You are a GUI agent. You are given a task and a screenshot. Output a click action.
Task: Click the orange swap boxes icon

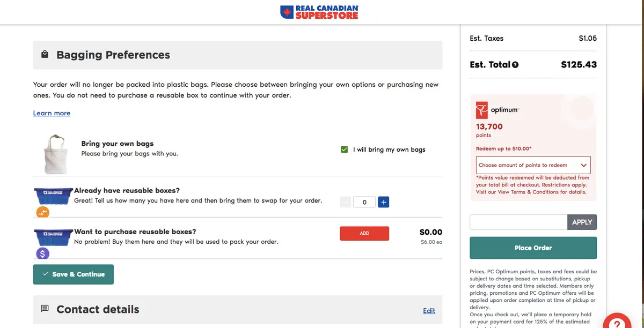coord(43,212)
